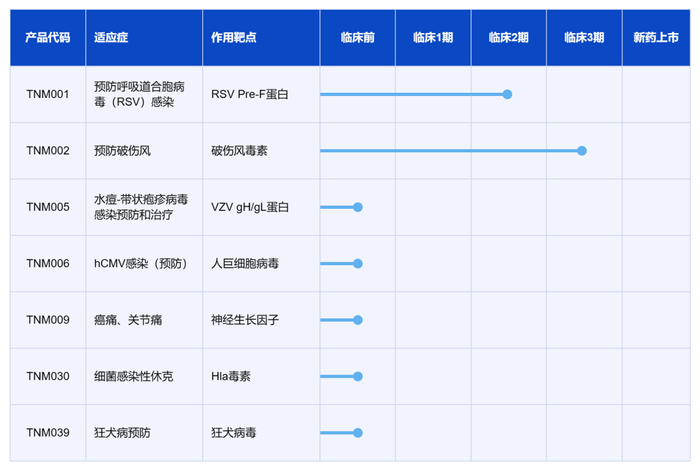Click the 临床2期 column header
This screenshot has height=472, width=700.
point(508,38)
